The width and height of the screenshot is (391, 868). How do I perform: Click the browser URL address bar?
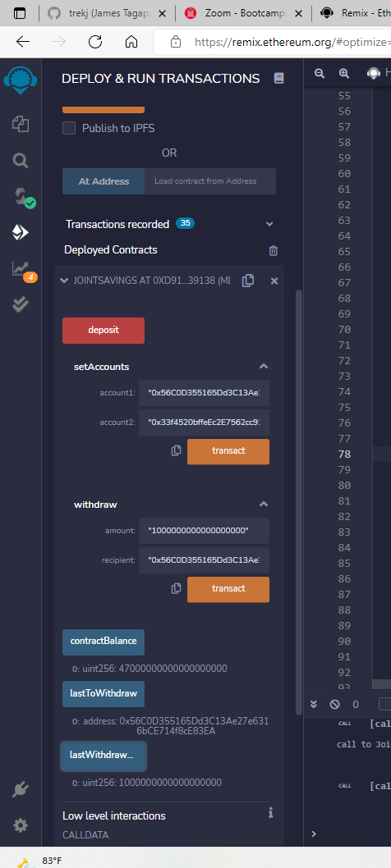coord(292,42)
